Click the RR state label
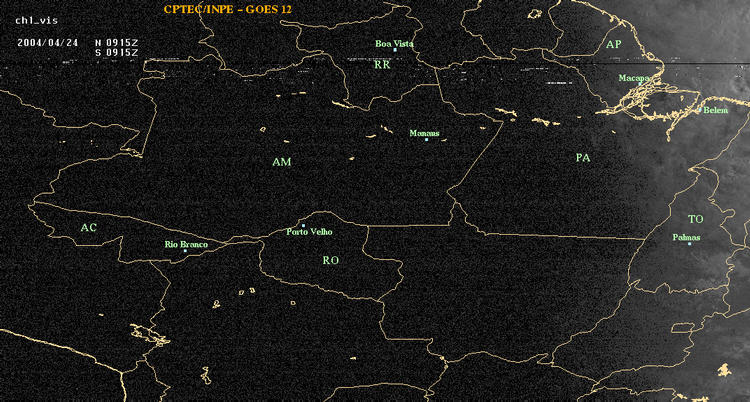The width and height of the screenshot is (750, 402). coord(383,65)
